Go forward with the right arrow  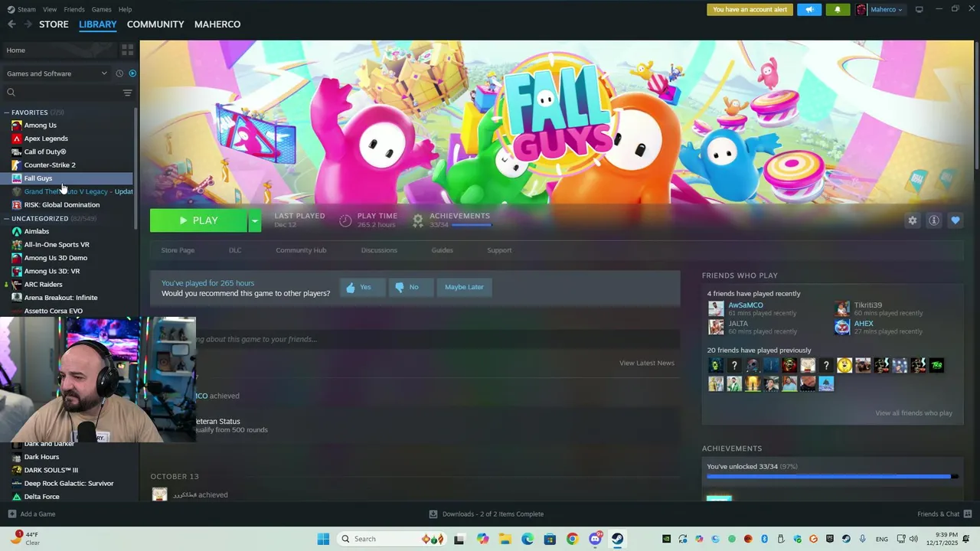point(28,24)
